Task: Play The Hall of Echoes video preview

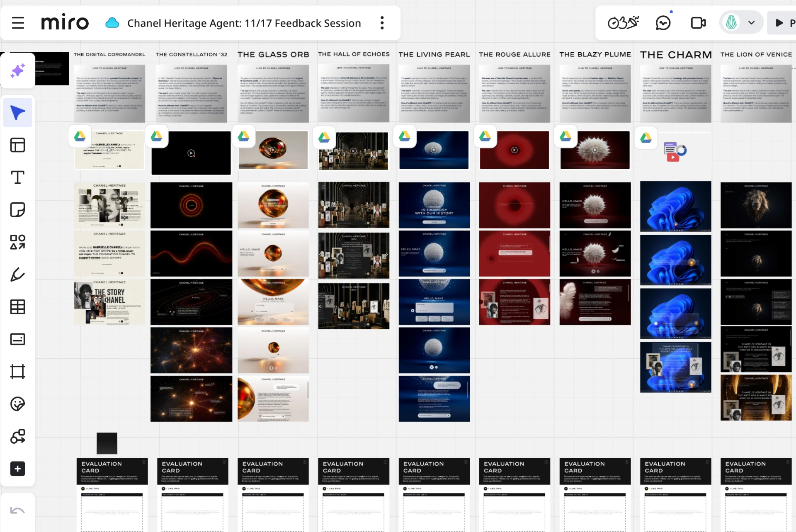Action: (353, 151)
